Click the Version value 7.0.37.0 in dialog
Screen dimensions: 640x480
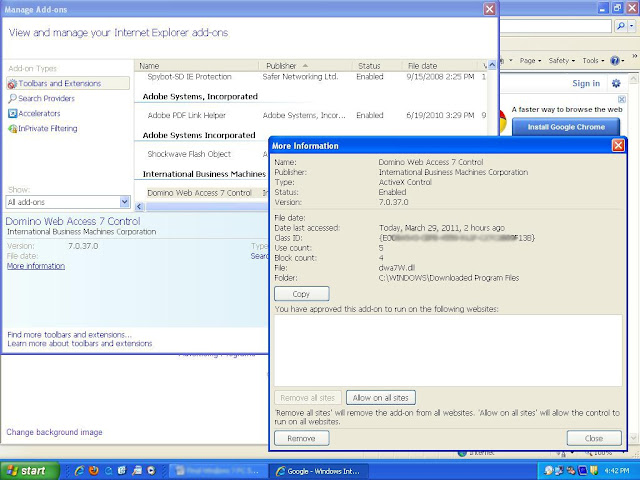[x=393, y=202]
